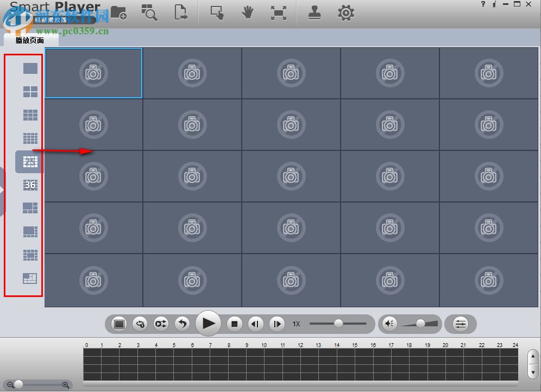The height and width of the screenshot is (392, 541).
Task: Mute audio with speaker icon
Action: [x=389, y=324]
